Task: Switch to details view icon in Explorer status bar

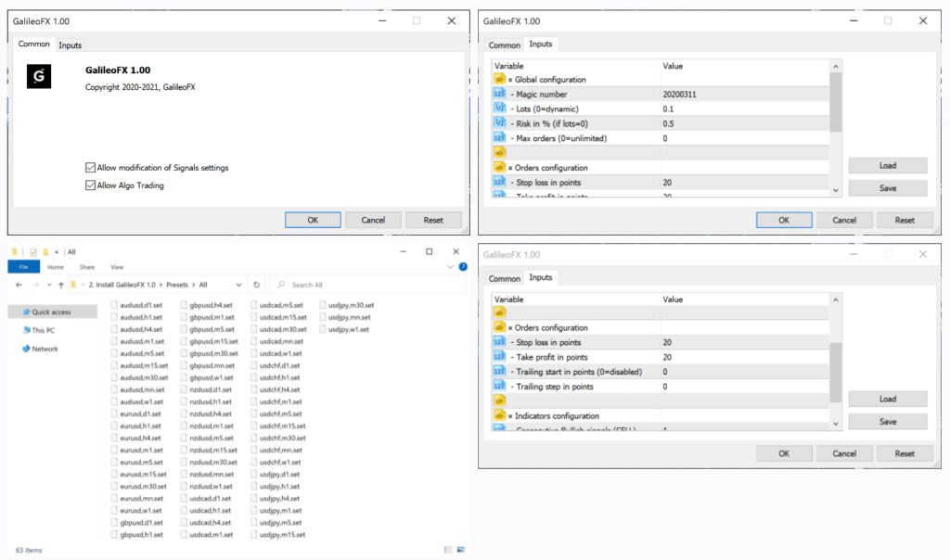Action: tap(448, 550)
